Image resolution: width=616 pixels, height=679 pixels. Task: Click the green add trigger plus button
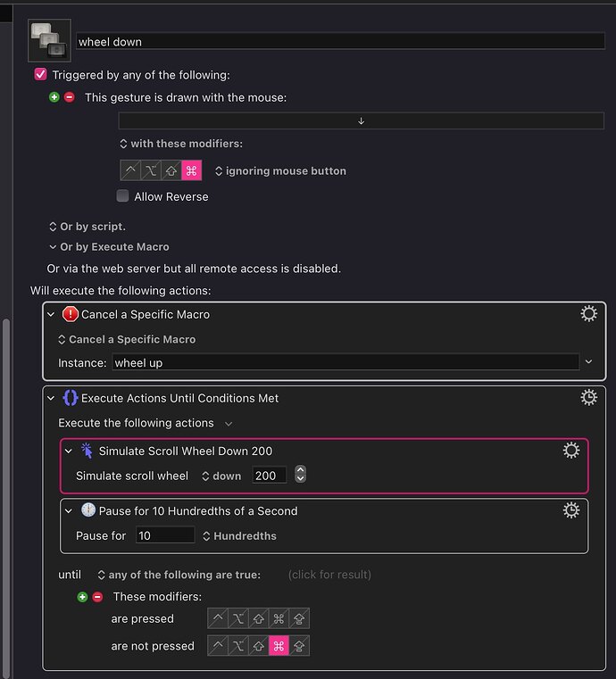pos(55,97)
